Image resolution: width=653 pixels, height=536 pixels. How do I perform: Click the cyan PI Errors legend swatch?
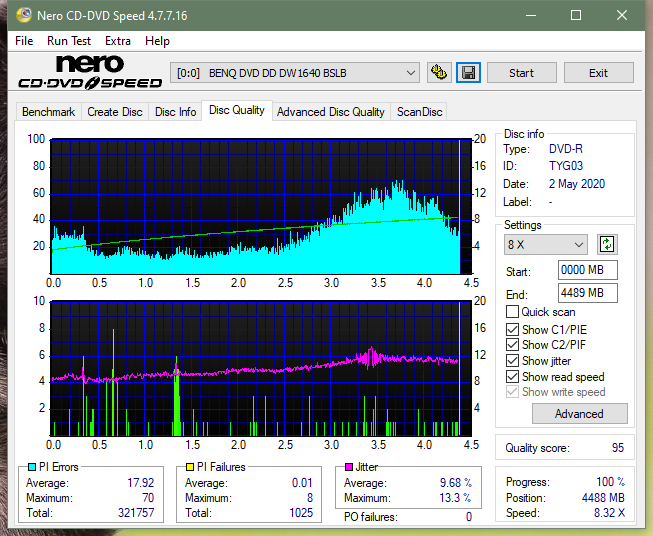[x=31, y=467]
